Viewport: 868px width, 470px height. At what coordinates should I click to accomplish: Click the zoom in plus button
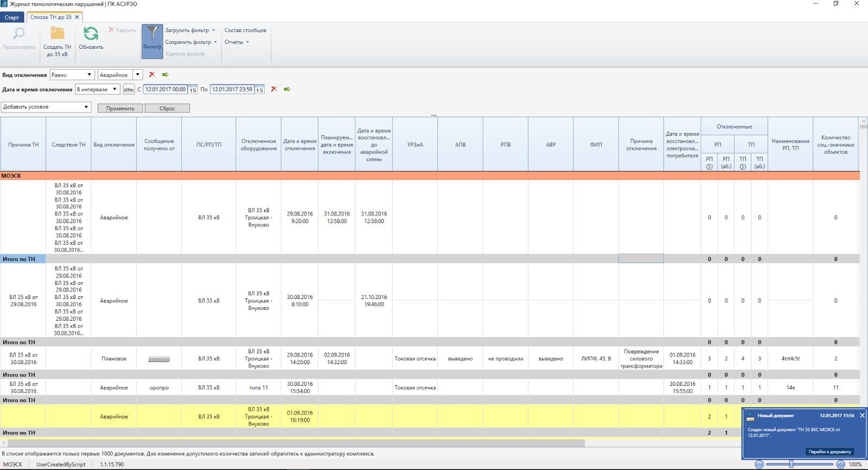click(x=840, y=464)
